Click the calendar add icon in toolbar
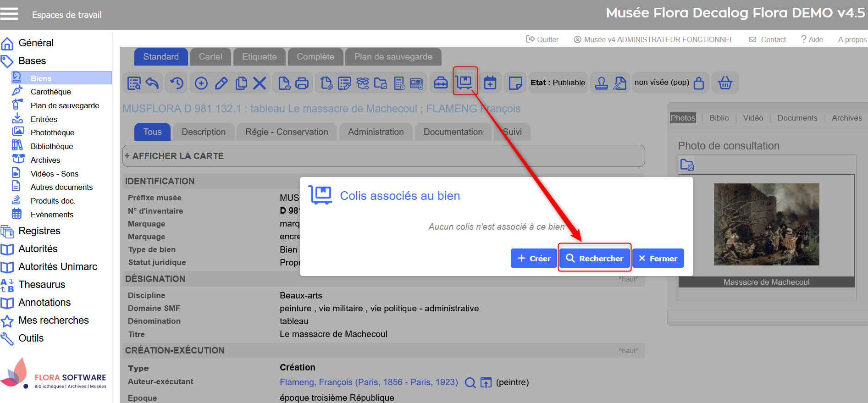The image size is (868, 403). (490, 83)
